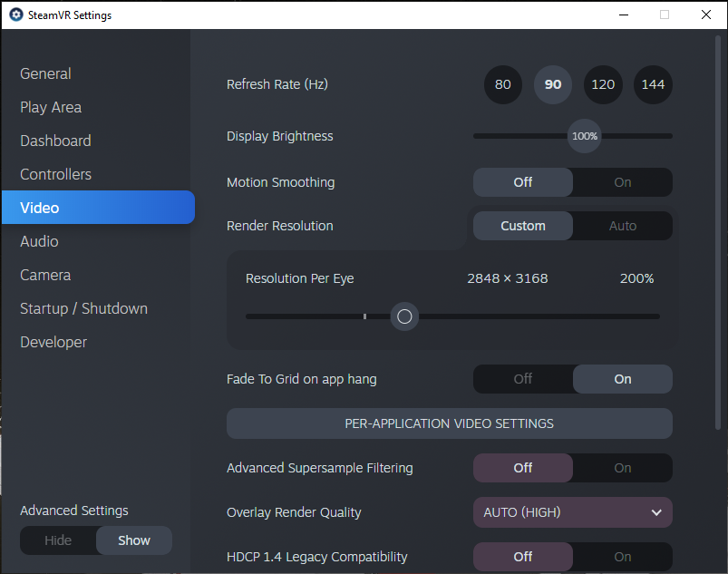Click the SteamVR logo icon in title bar

[x=16, y=15]
